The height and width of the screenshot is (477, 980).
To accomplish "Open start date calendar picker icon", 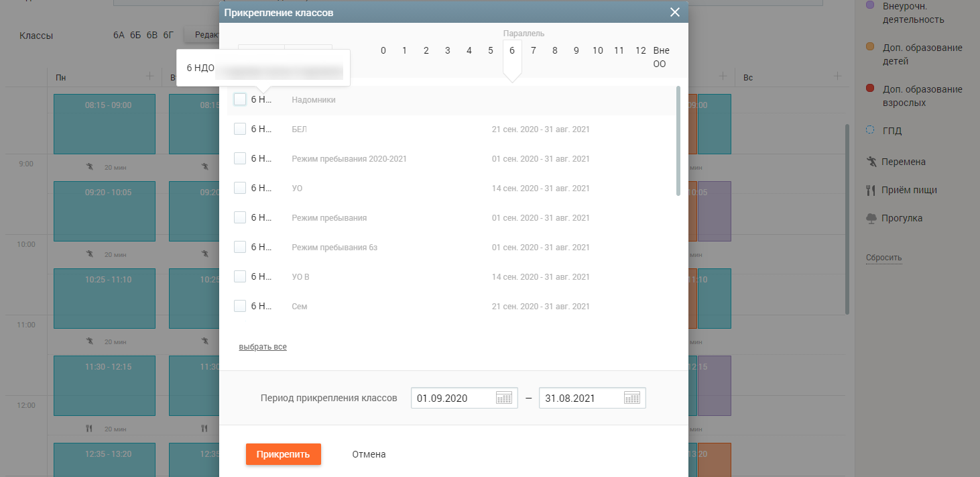I will pyautogui.click(x=503, y=398).
